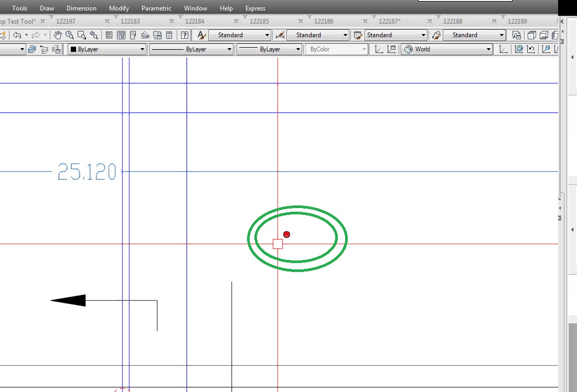Viewport: 577px width, 392px height.
Task: Open the ByLayer linetype dropdown
Action: click(191, 49)
